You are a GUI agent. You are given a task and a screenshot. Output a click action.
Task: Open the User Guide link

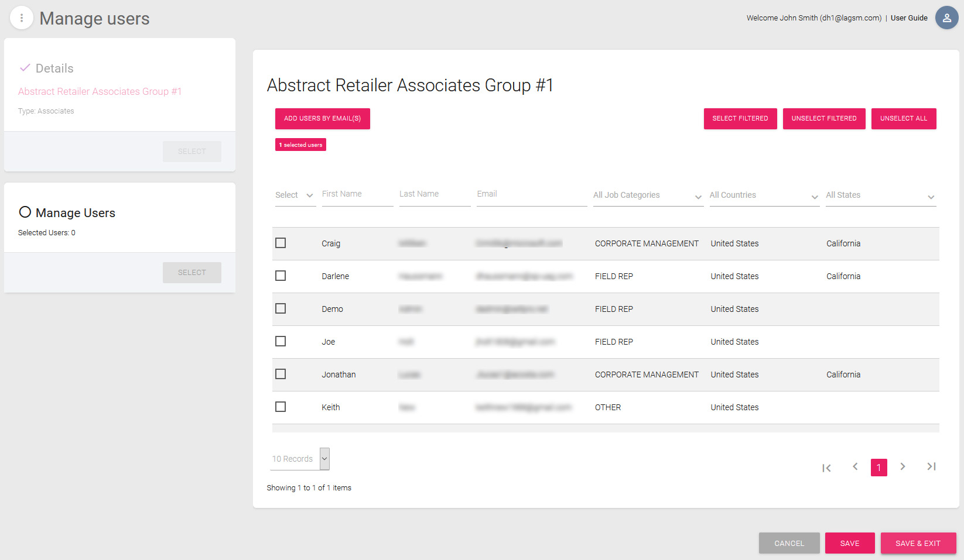point(909,18)
